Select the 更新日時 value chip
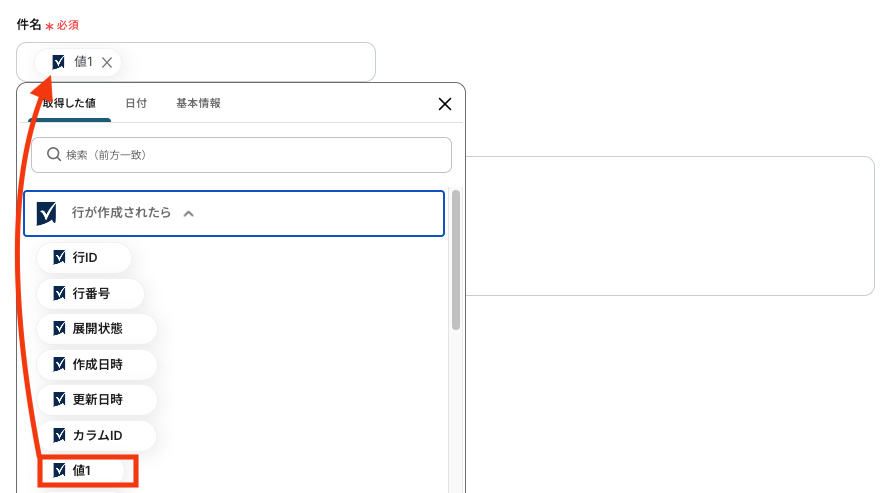The width and height of the screenshot is (892, 493). [96, 399]
